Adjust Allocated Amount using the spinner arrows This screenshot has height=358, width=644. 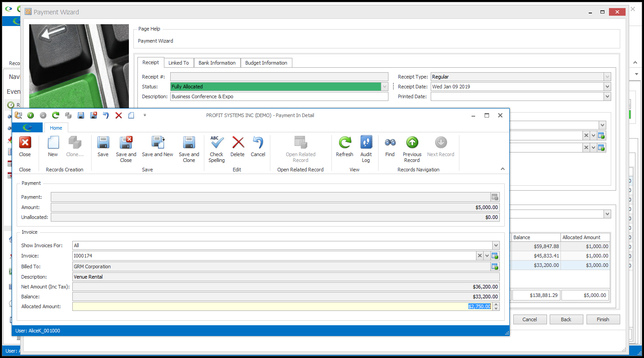tap(496, 306)
